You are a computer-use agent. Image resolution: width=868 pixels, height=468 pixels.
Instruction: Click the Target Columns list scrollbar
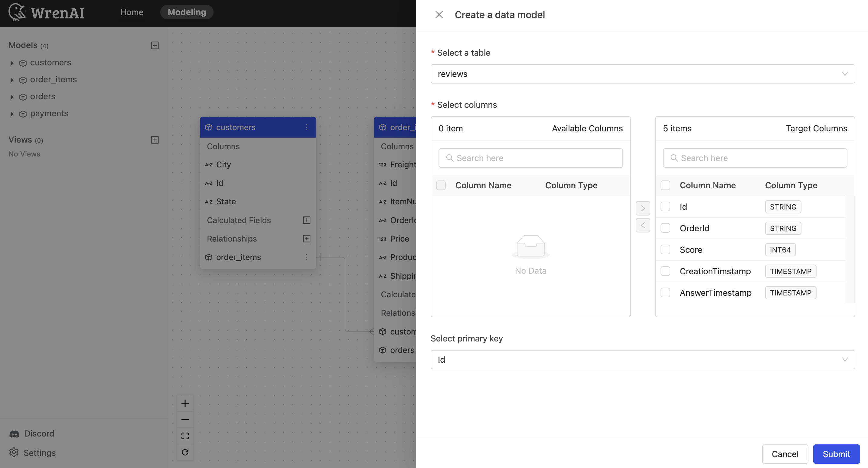click(850, 249)
